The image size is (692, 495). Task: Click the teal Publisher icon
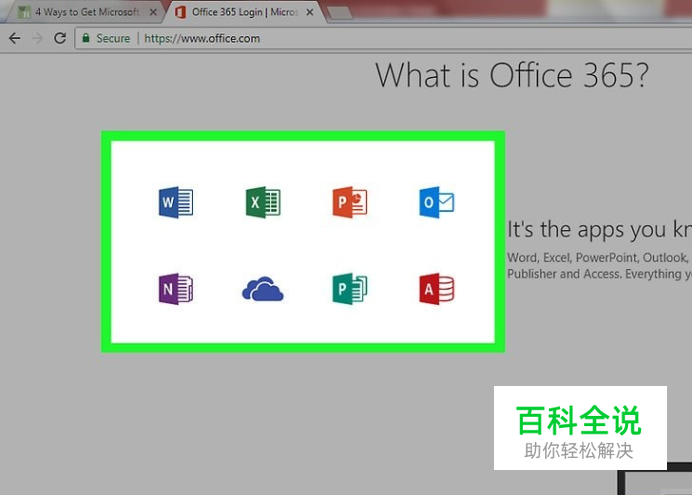click(350, 289)
